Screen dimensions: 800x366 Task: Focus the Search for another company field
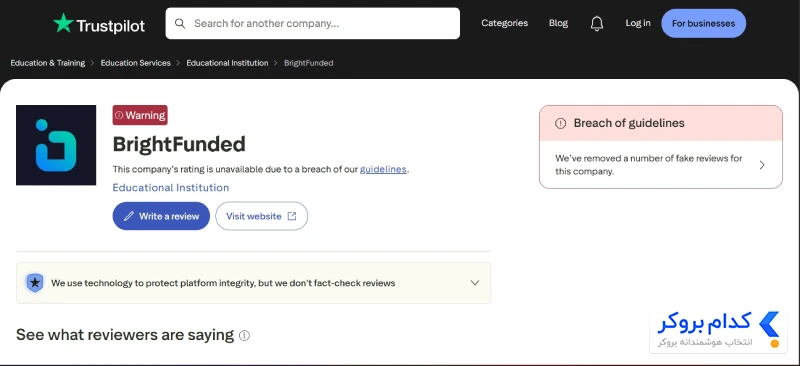coord(313,23)
